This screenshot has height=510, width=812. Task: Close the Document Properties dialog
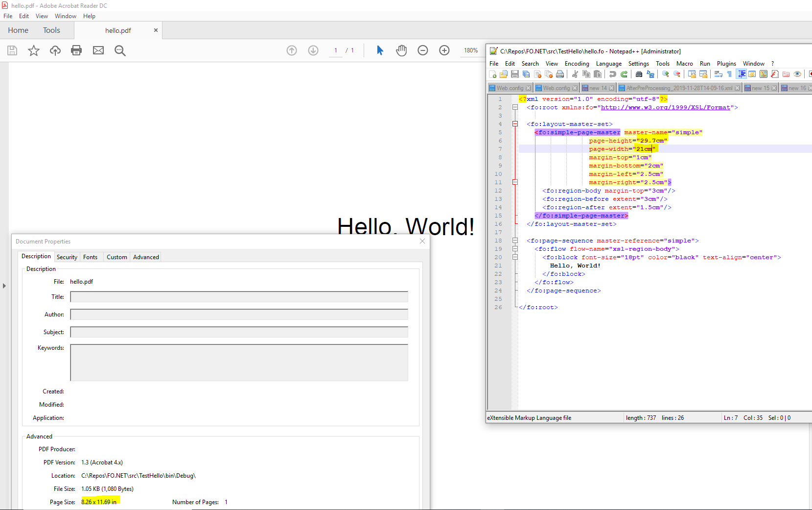pos(422,241)
